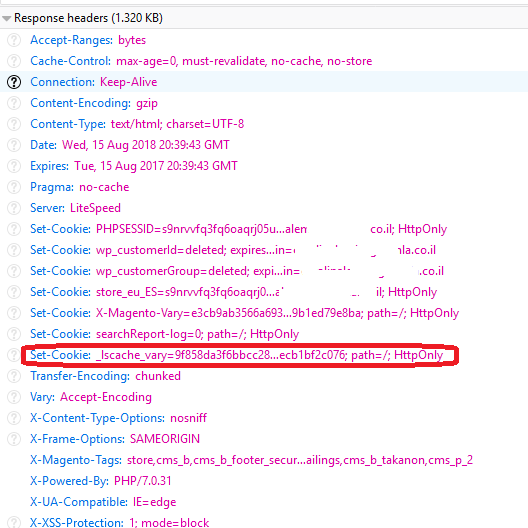Open help icon beside Date header
This screenshot has height=528, width=528.
point(14,145)
